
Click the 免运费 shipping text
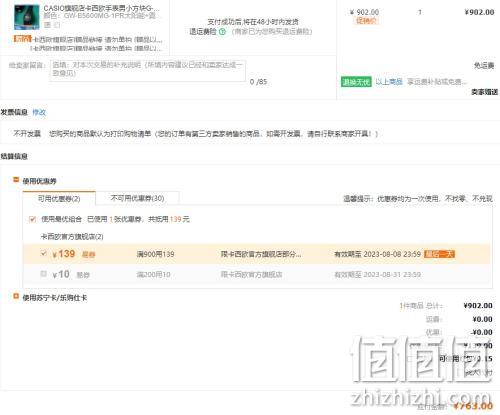(x=484, y=65)
